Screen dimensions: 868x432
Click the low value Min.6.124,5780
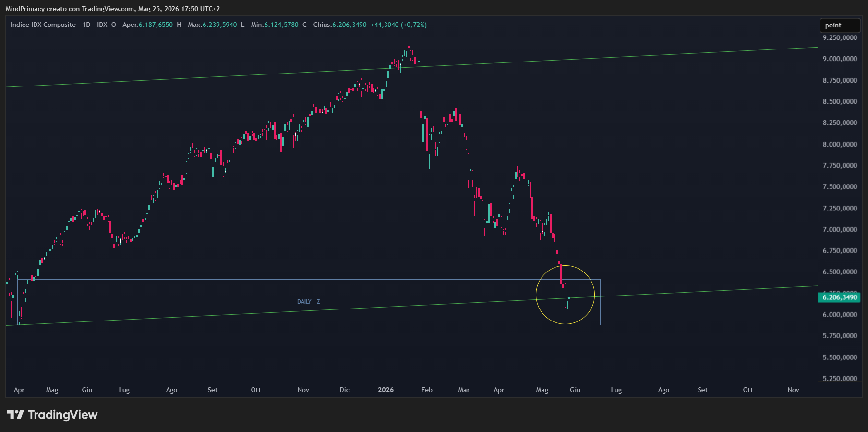(x=275, y=25)
